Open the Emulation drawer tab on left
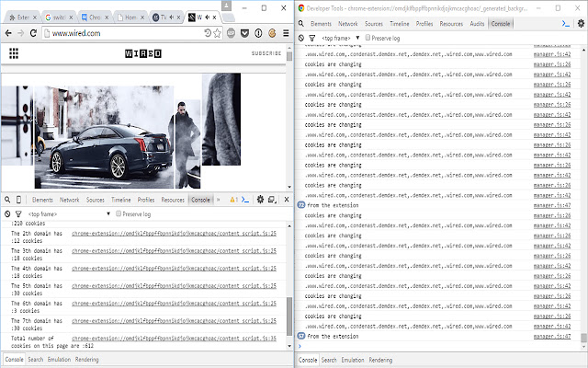This screenshot has width=588, height=368. point(59,359)
